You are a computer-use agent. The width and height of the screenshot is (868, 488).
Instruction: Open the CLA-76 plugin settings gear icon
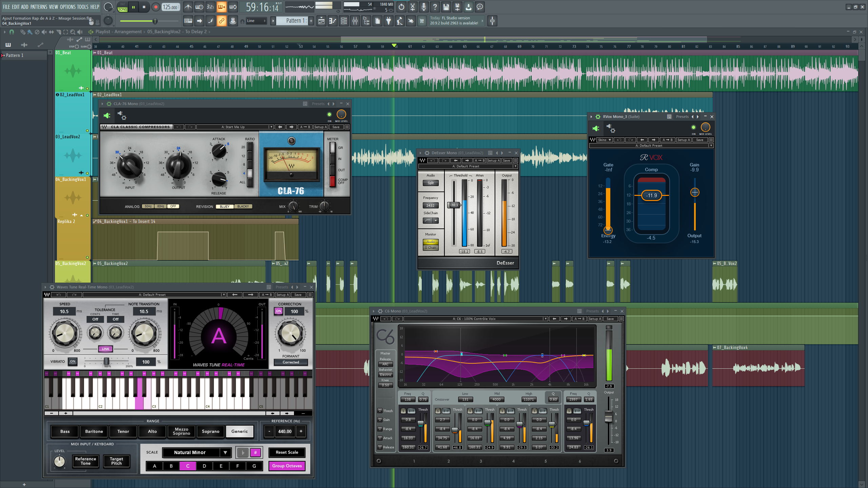pos(109,104)
